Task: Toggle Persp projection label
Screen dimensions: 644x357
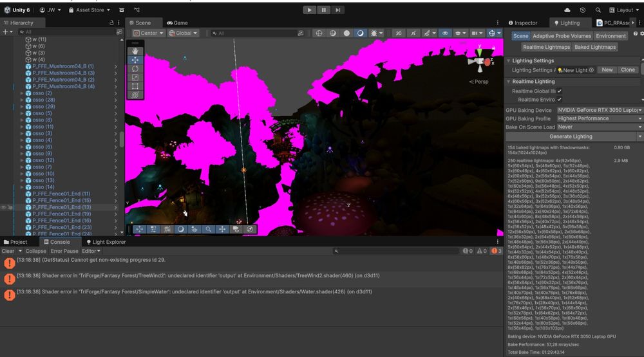Action: pyautogui.click(x=479, y=82)
